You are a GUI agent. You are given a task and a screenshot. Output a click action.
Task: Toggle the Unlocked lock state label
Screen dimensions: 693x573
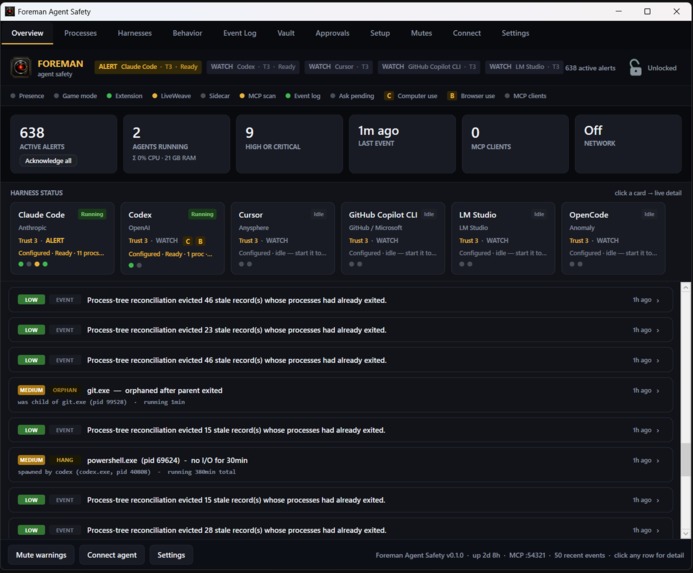[x=662, y=68]
